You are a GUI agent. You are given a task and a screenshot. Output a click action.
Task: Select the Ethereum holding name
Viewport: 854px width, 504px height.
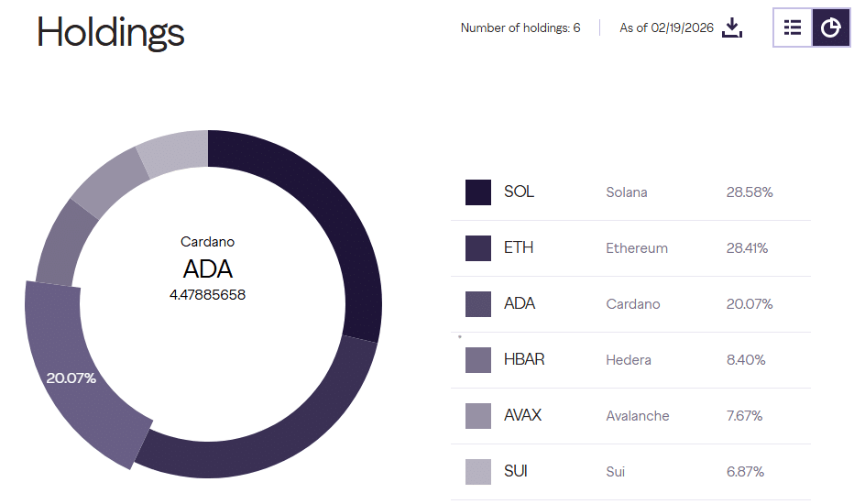[637, 248]
